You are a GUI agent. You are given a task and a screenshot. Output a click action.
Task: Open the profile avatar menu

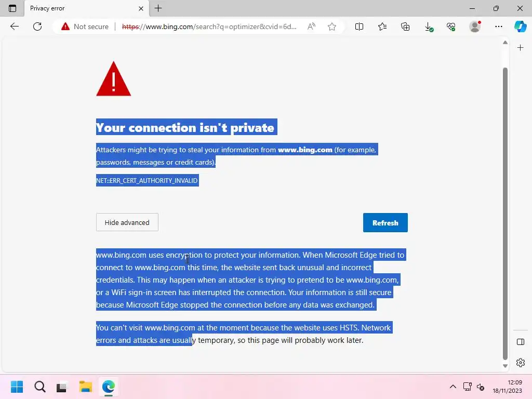475,26
